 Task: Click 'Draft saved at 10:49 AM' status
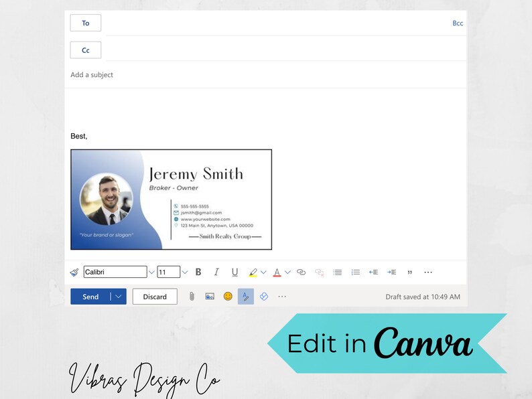pos(423,297)
